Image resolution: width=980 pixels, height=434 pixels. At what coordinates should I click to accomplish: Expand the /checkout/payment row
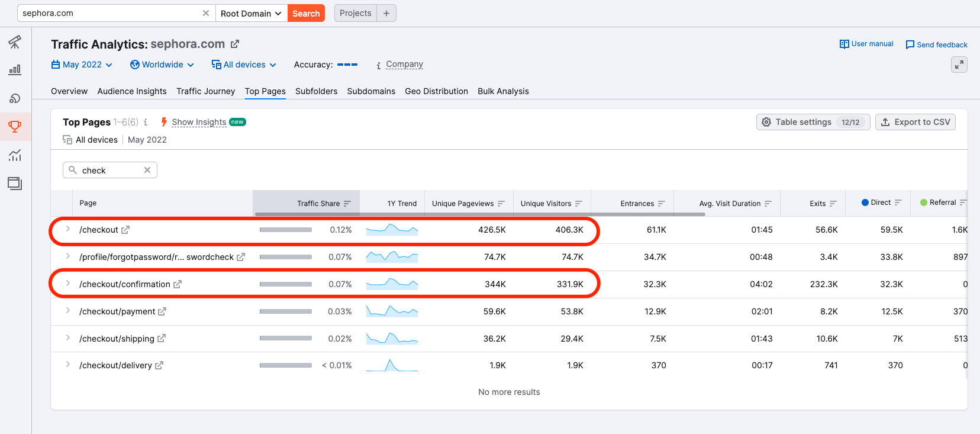click(x=68, y=311)
